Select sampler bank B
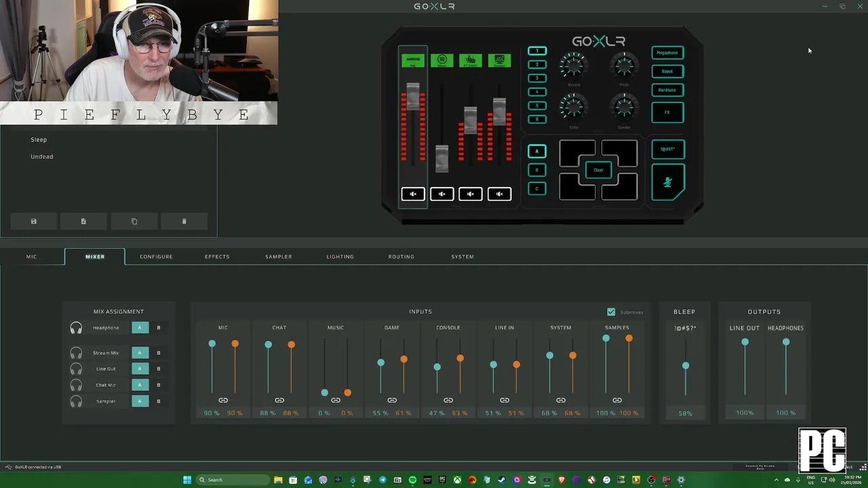 (x=537, y=170)
